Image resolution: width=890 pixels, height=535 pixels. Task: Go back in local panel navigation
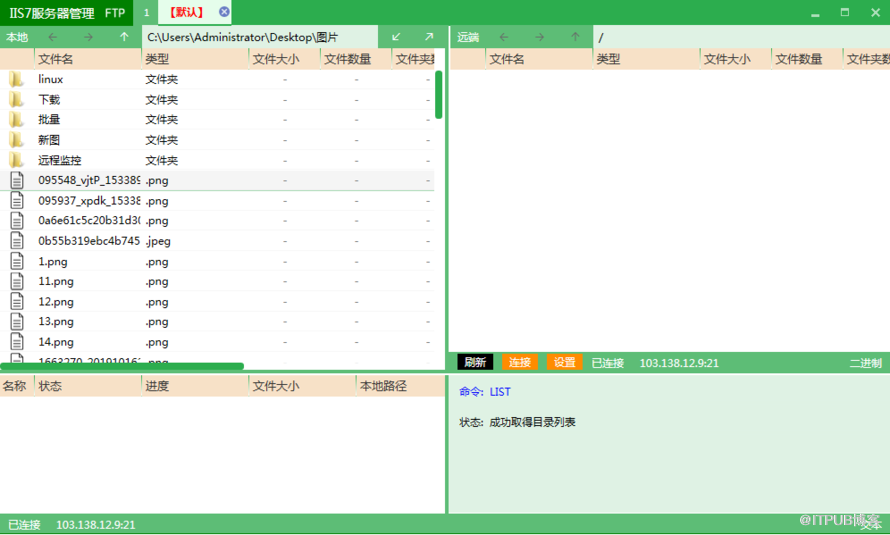pyautogui.click(x=53, y=37)
